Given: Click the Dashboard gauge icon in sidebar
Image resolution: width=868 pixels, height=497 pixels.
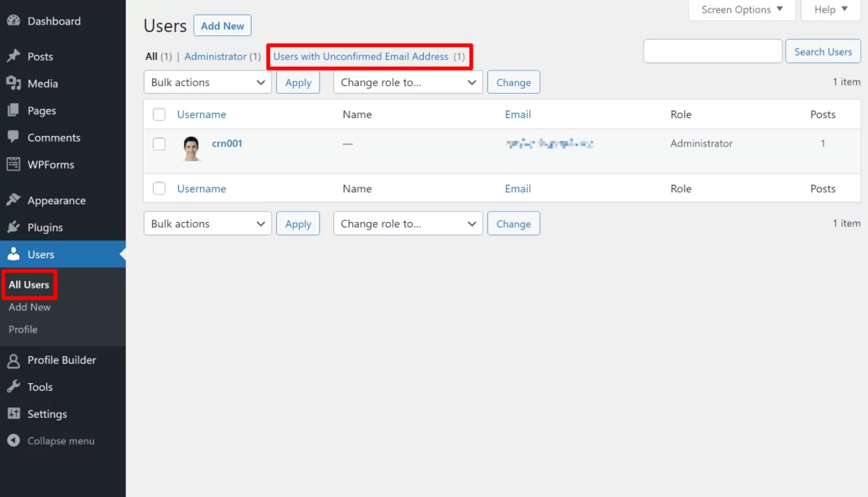Looking at the screenshot, I should coord(13,21).
